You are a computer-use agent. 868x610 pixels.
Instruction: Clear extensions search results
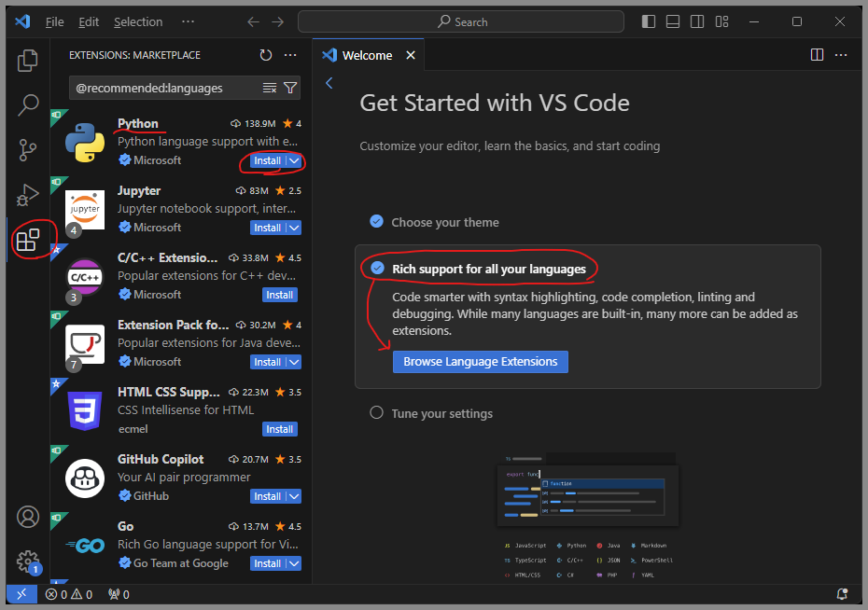pyautogui.click(x=270, y=88)
